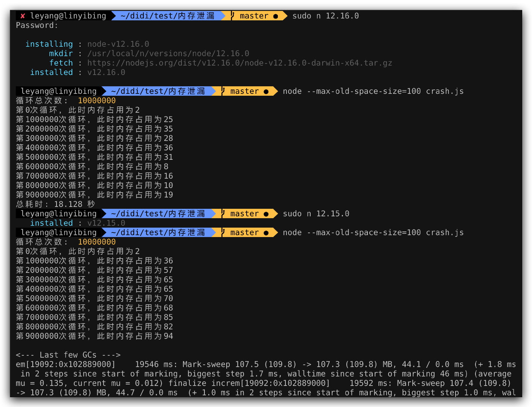Click the line ending in memory usage 35

pyautogui.click(x=95, y=129)
